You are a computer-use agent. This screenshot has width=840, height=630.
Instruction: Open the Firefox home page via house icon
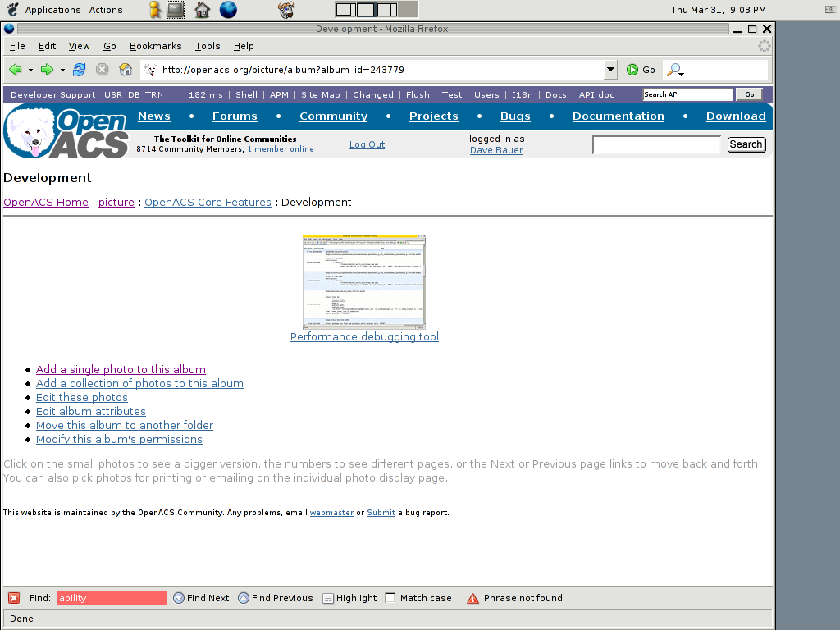click(x=126, y=70)
